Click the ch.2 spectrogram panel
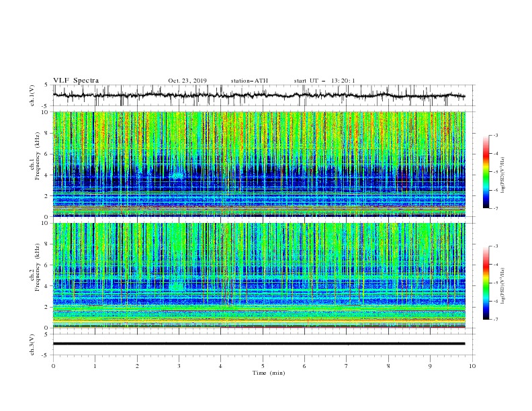This screenshot has width=532, height=411. pos(259,275)
